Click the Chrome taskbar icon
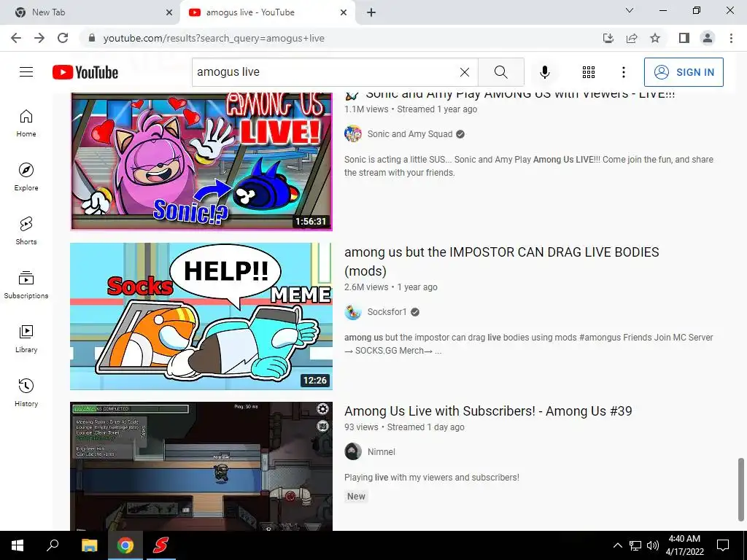The image size is (747, 560). click(x=125, y=545)
